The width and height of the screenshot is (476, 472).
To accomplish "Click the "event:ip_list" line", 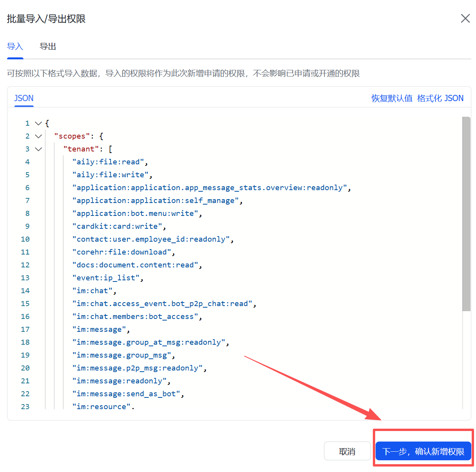I will click(x=107, y=278).
